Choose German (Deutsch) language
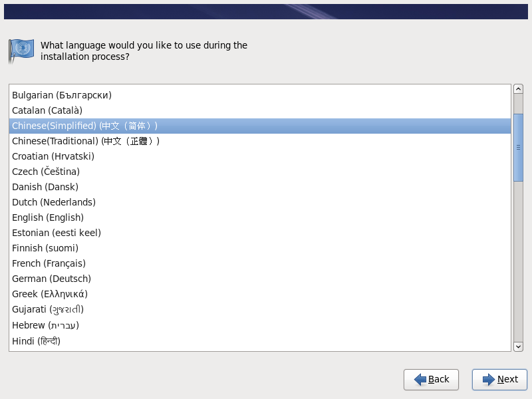 [51, 279]
